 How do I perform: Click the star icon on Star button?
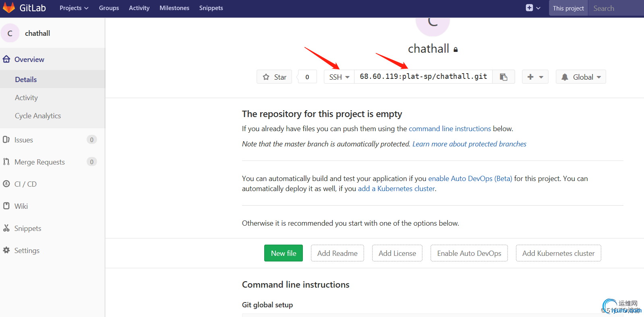click(266, 77)
